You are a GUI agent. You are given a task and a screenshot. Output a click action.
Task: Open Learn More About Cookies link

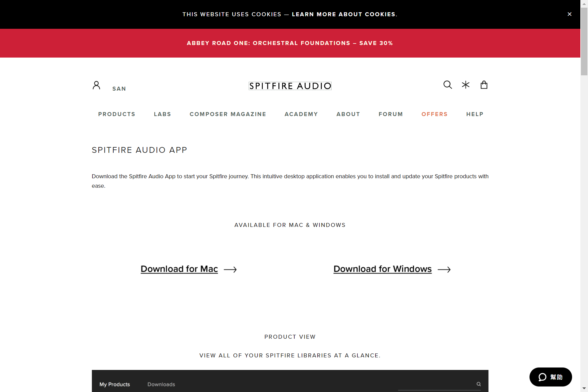[x=344, y=14]
